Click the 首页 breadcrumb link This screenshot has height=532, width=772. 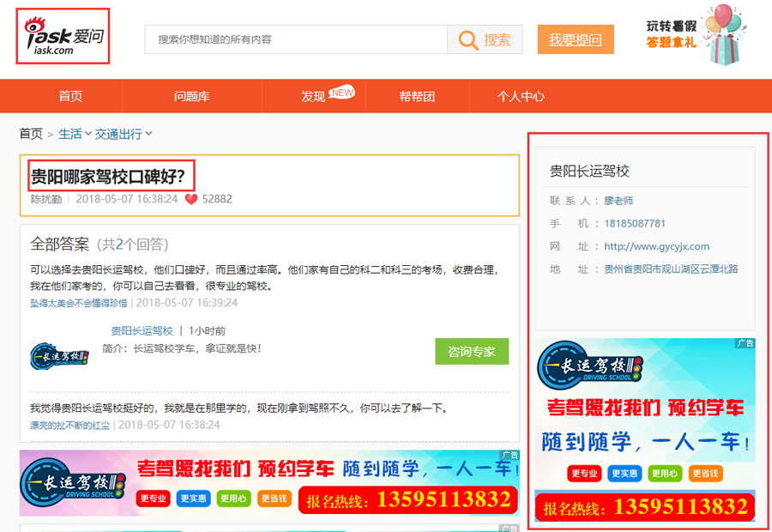[x=31, y=134]
